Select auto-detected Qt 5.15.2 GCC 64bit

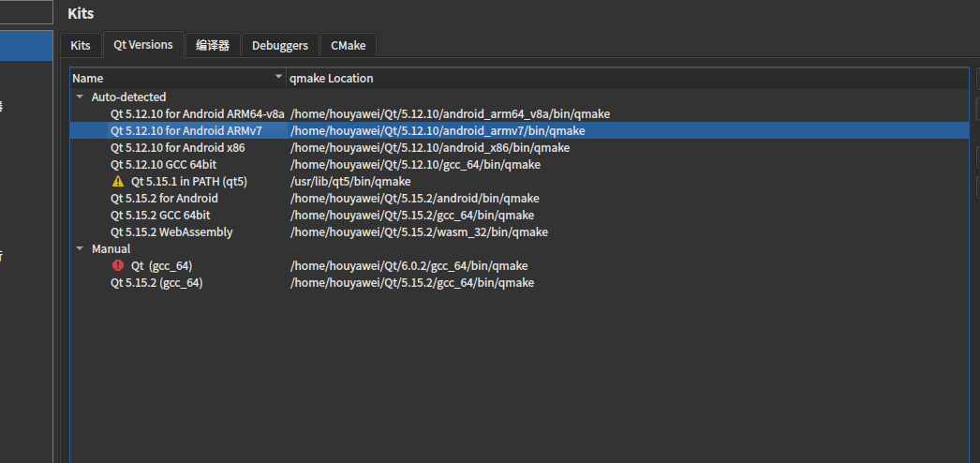pyautogui.click(x=160, y=216)
